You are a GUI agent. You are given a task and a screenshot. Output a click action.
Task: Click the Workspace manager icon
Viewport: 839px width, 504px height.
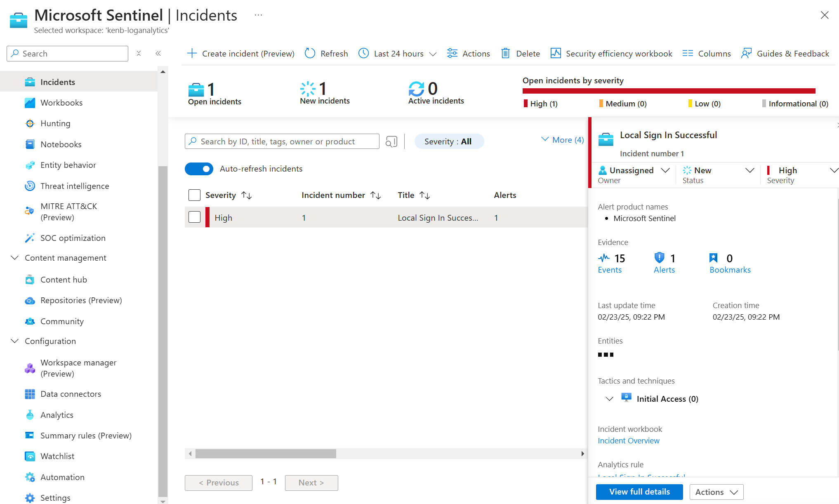(30, 368)
